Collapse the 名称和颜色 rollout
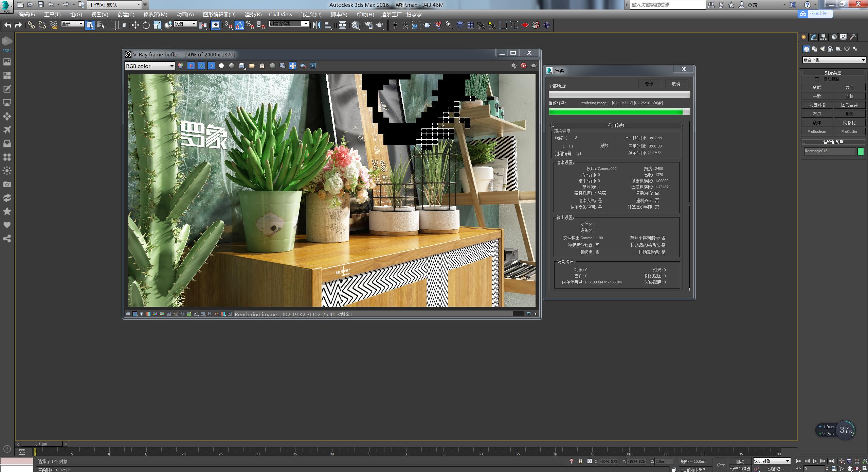The width and height of the screenshot is (868, 472). (833, 142)
